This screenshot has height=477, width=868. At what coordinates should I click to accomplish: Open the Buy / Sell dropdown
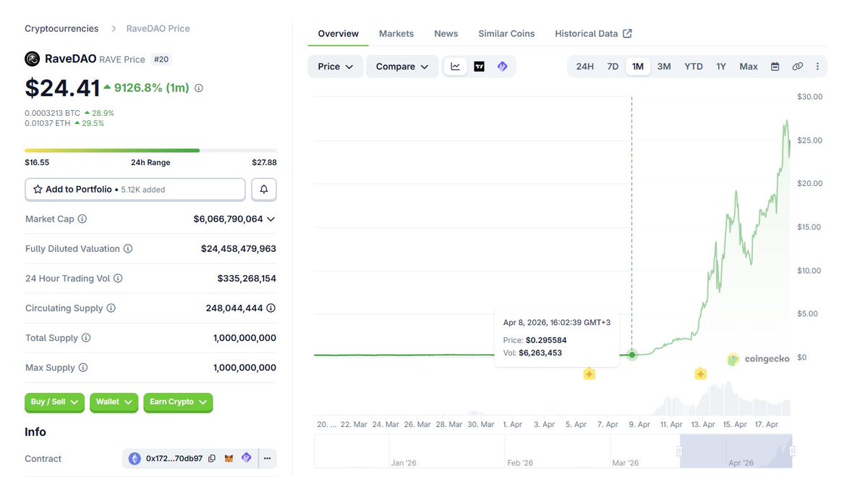[x=54, y=402]
